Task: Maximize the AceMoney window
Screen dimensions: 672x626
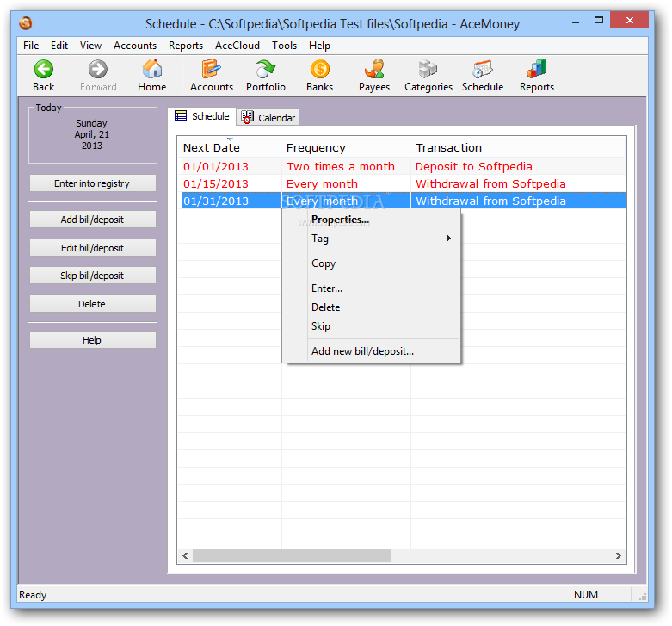Action: coord(599,21)
